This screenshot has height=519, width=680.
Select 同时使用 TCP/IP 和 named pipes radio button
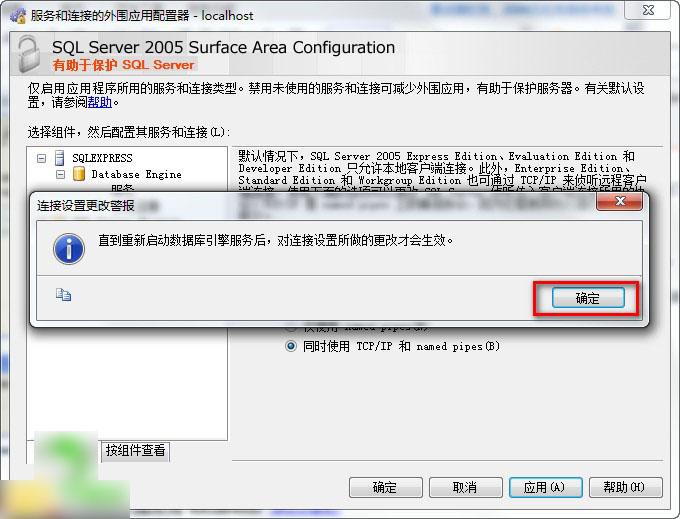tap(291, 346)
